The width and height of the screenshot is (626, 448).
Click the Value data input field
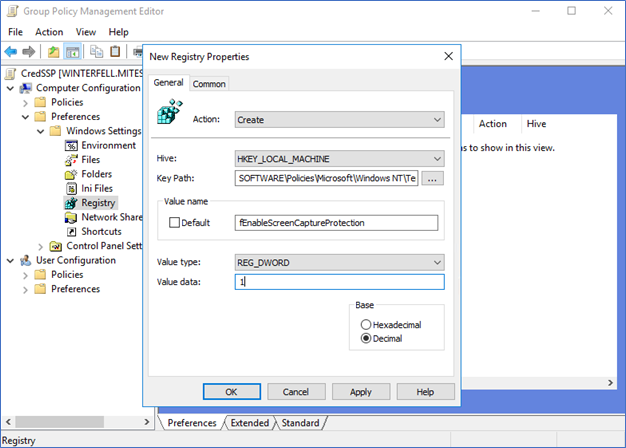pos(339,282)
